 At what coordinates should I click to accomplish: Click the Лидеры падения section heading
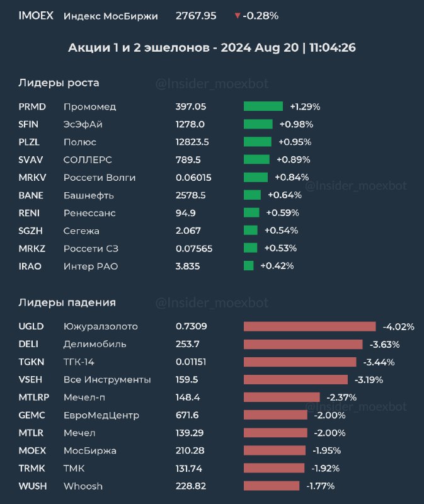[67, 302]
